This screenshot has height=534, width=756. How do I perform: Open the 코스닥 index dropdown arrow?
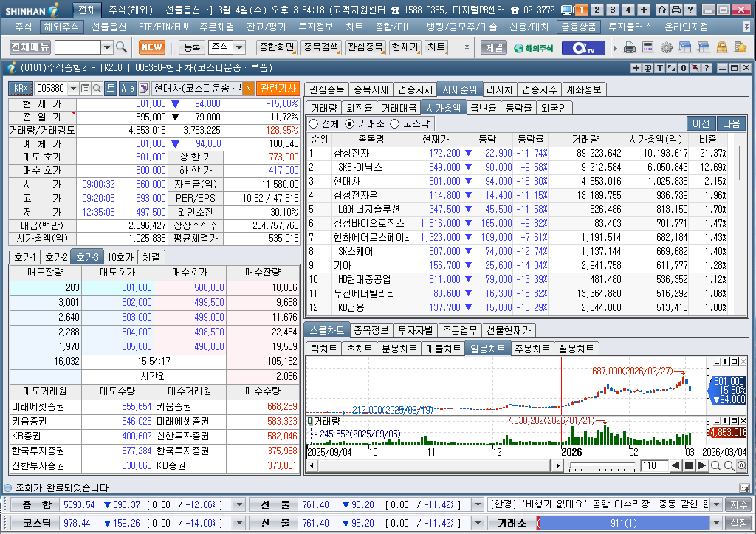click(x=239, y=523)
